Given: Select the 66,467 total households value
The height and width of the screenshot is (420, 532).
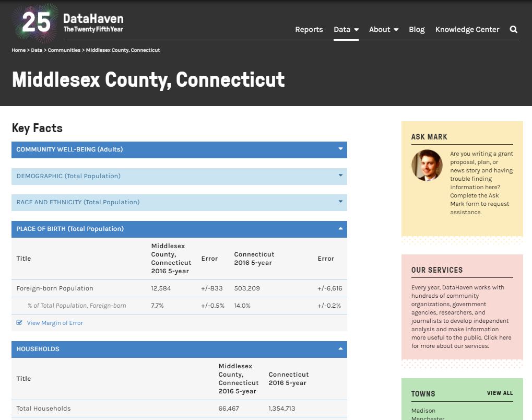Looking at the screenshot, I should [229, 409].
